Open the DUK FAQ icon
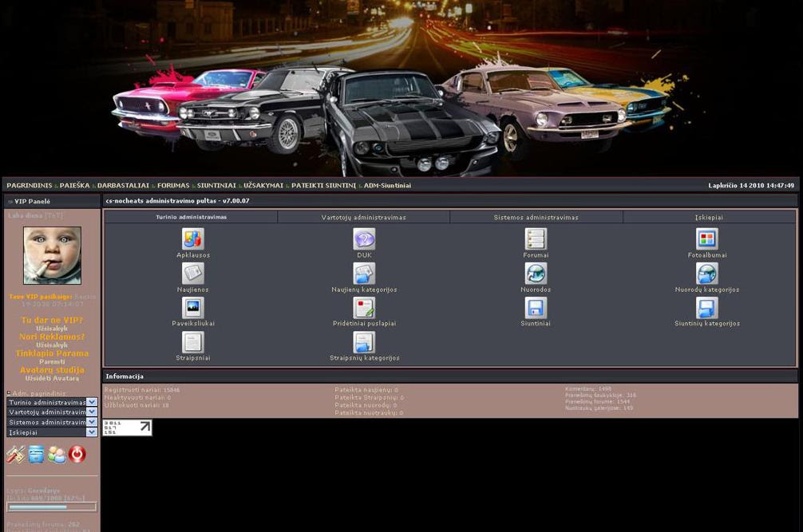 coord(364,239)
